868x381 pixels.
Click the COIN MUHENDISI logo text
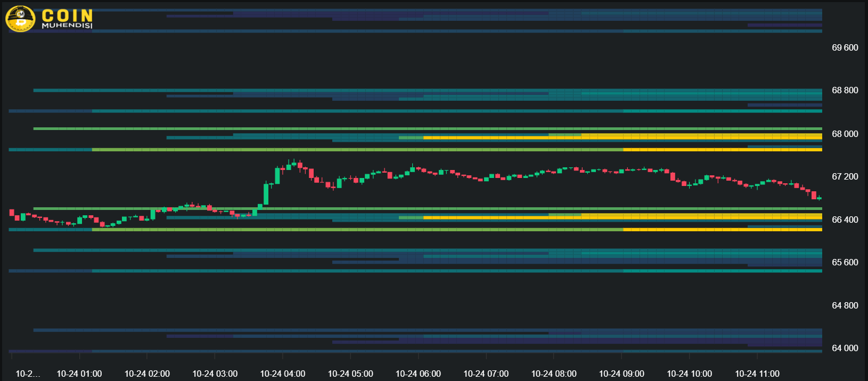[67, 19]
